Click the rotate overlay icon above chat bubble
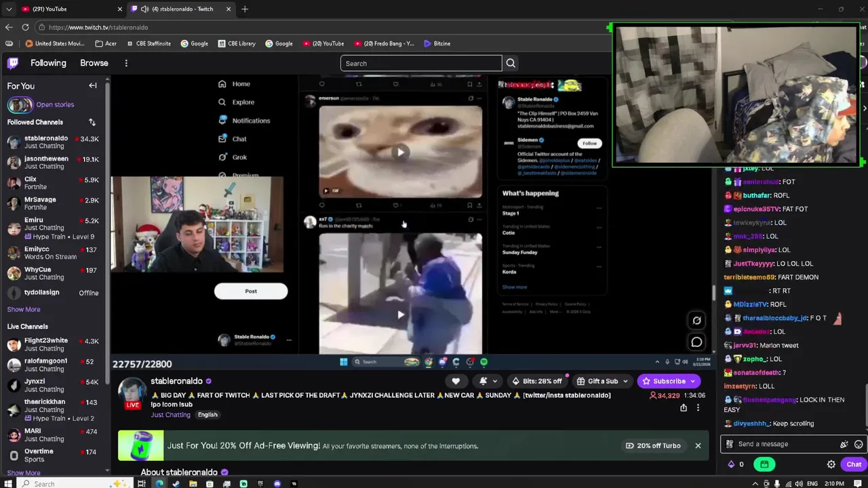 coord(696,320)
